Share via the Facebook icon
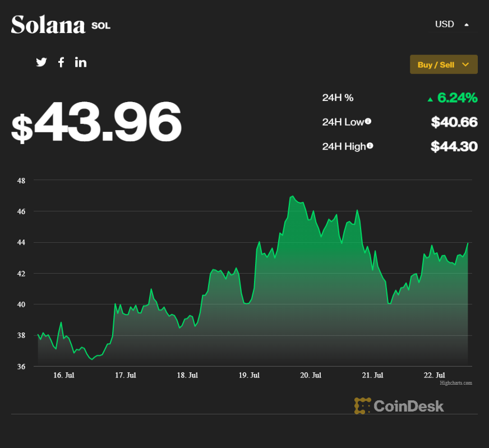The image size is (489, 448). 61,62
